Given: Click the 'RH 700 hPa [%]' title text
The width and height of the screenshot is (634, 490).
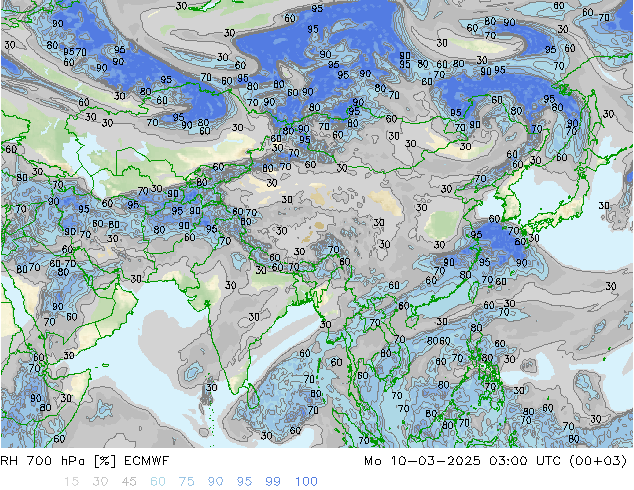Looking at the screenshot, I should click(58, 461).
